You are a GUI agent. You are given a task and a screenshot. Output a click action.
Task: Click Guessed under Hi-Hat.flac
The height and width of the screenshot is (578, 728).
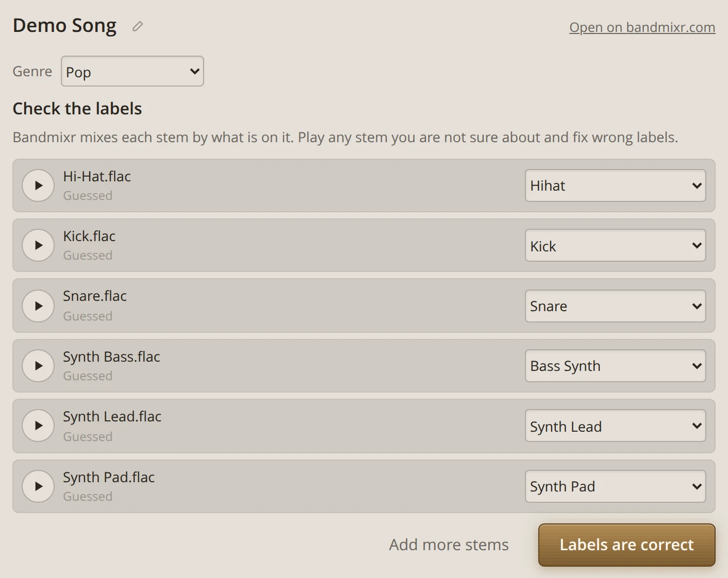(88, 196)
